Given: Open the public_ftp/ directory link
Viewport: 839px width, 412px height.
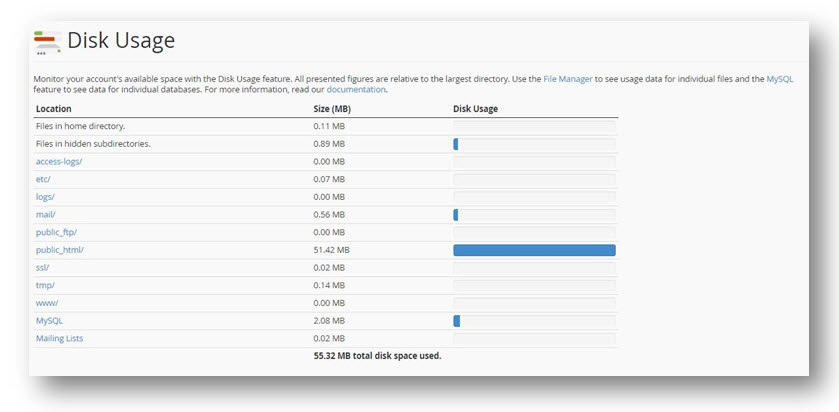Looking at the screenshot, I should (x=56, y=232).
